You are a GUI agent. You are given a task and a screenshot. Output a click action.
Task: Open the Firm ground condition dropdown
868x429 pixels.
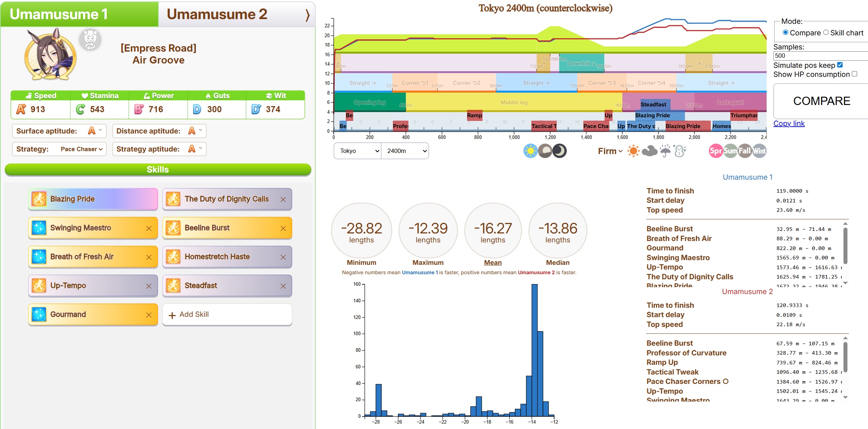[x=610, y=151]
